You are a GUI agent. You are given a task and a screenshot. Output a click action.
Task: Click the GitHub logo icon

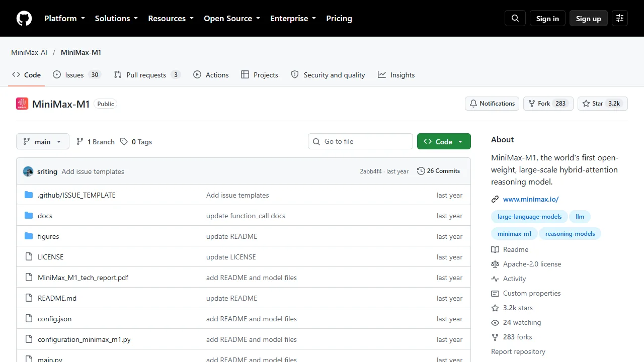24,19
